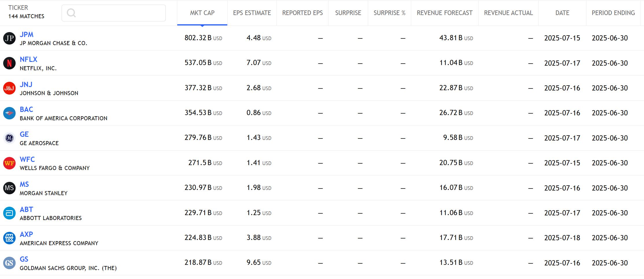The width and height of the screenshot is (644, 279).
Task: Click the JPM revenue forecast 43.81 B
Action: pos(456,38)
